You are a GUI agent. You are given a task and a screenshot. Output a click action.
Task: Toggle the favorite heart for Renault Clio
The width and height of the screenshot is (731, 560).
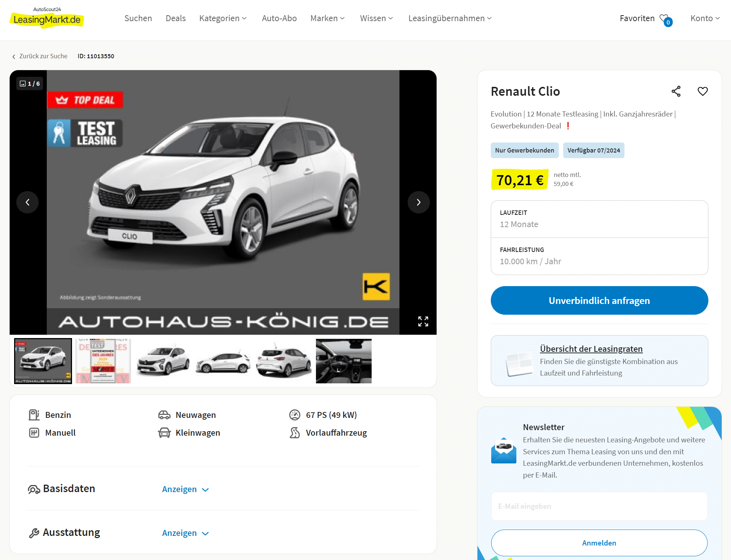(x=703, y=91)
